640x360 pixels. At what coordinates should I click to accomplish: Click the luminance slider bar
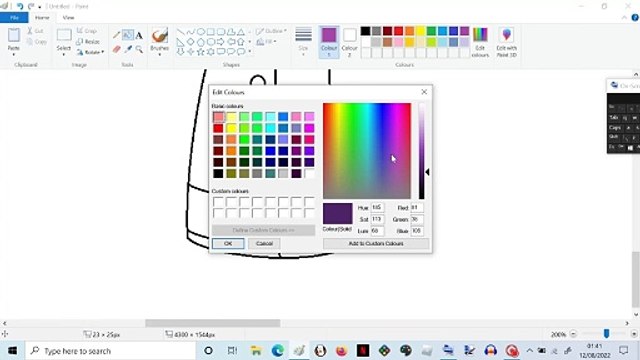click(422, 151)
